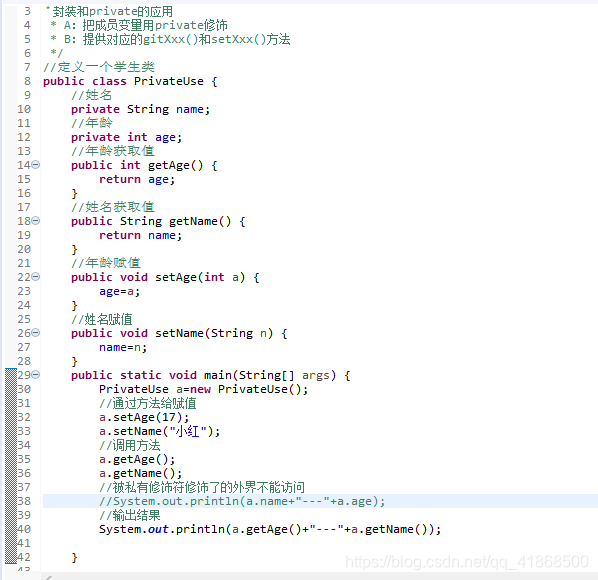Image resolution: width=598 pixels, height=580 pixels.
Task: Click the 'return age;' statement
Action: 137,179
